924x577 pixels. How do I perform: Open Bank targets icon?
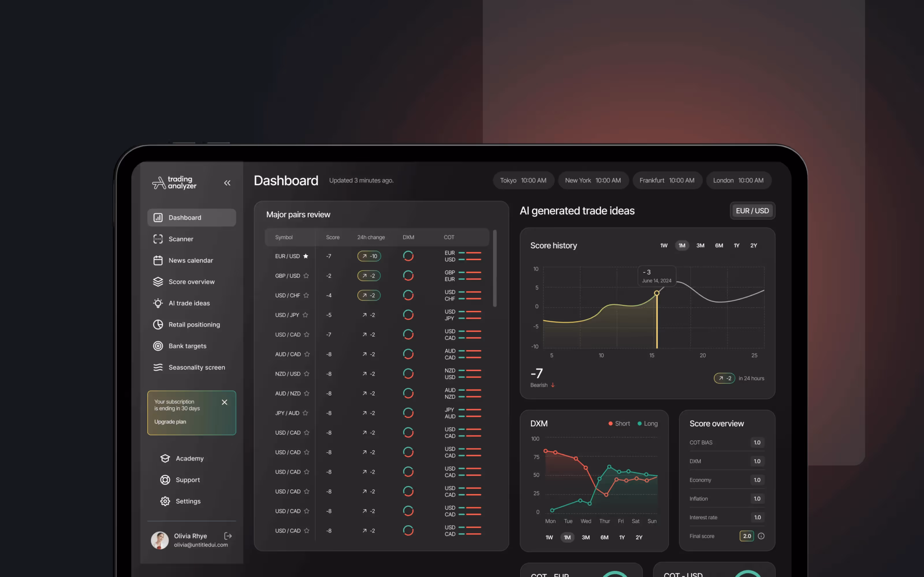[158, 346]
